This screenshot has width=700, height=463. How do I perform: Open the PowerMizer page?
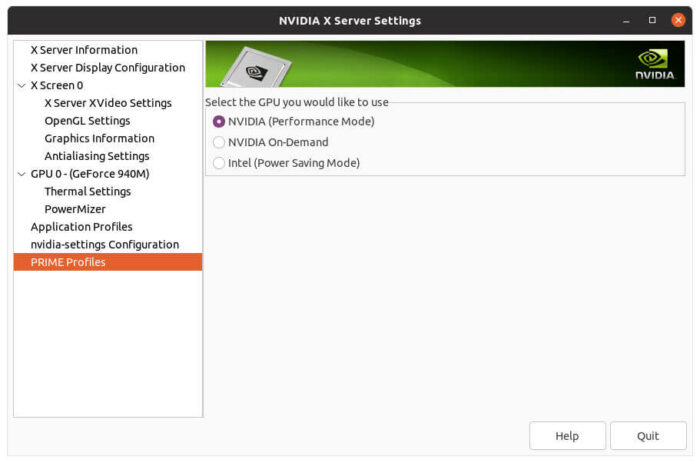pyautogui.click(x=75, y=209)
